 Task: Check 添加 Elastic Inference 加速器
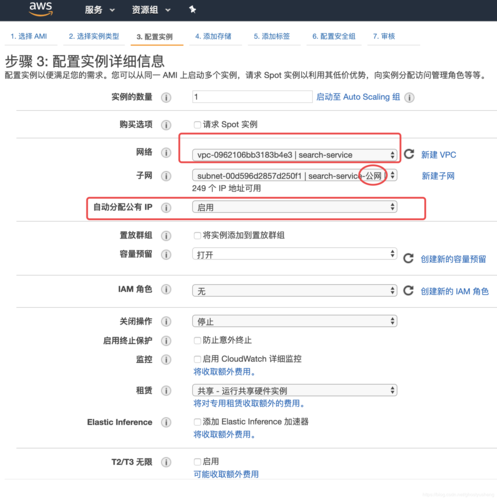[197, 422]
